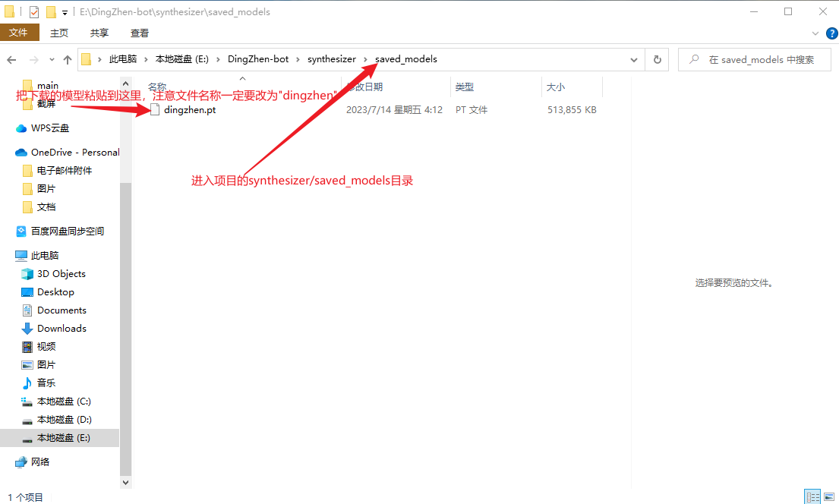Viewport: 839px width, 504px height.
Task: Switch to details view using the status bar icon
Action: [x=812, y=496]
